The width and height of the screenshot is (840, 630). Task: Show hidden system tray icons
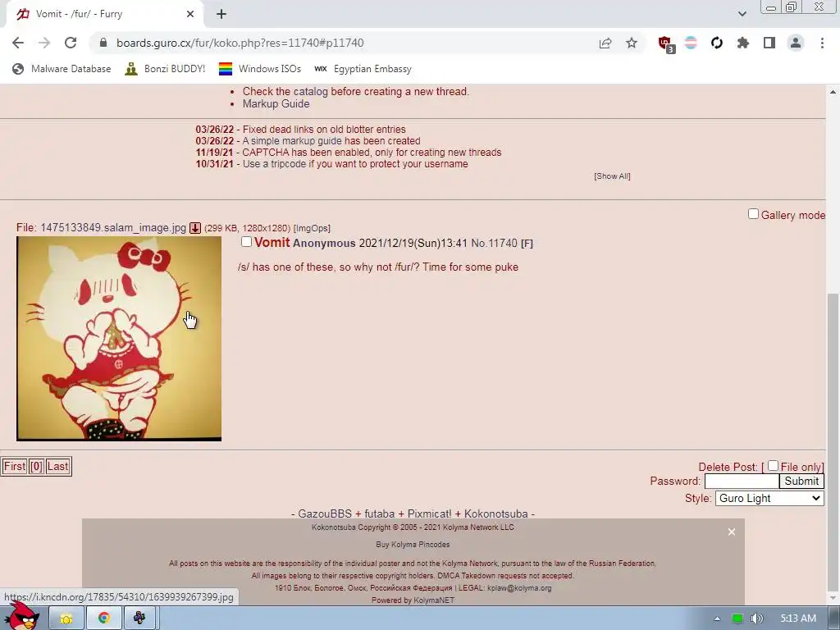coord(717,619)
